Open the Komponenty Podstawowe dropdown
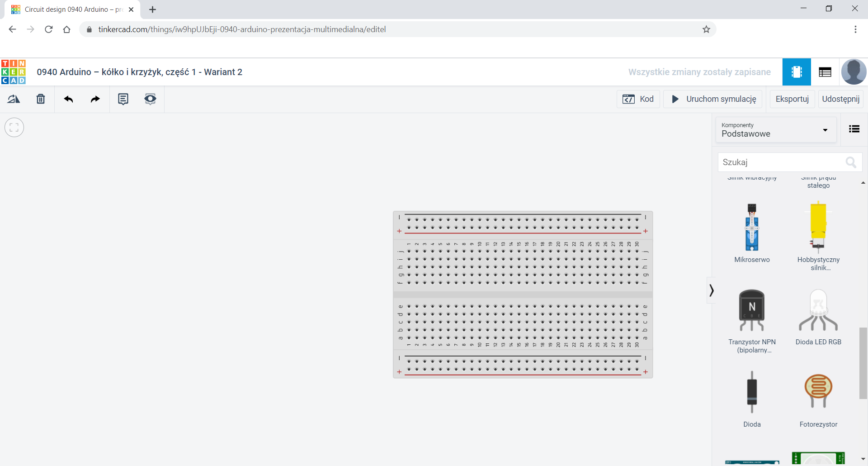 pos(775,130)
